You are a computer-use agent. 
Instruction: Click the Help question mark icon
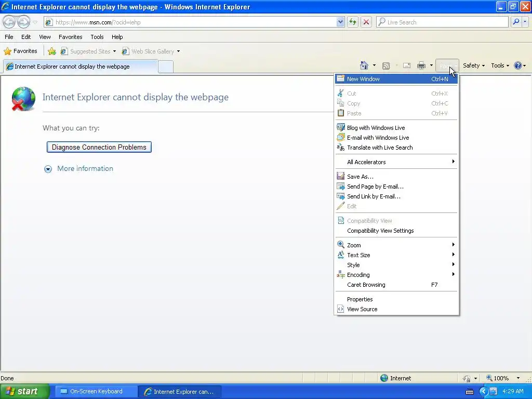point(518,65)
